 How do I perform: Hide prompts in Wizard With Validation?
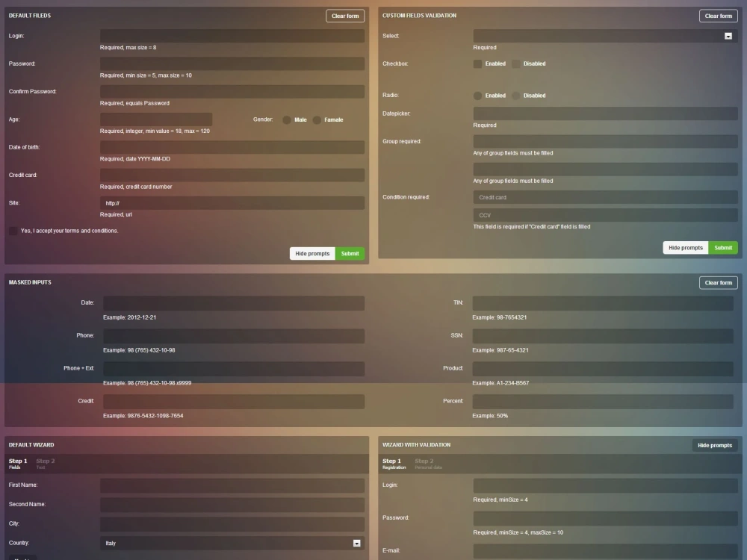click(715, 445)
